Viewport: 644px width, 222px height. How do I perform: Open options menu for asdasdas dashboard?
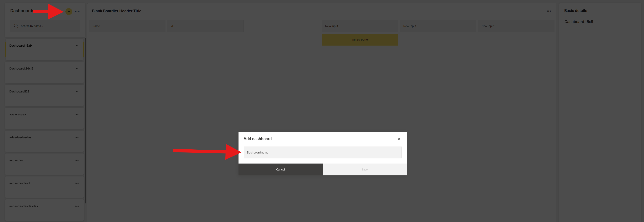77,160
